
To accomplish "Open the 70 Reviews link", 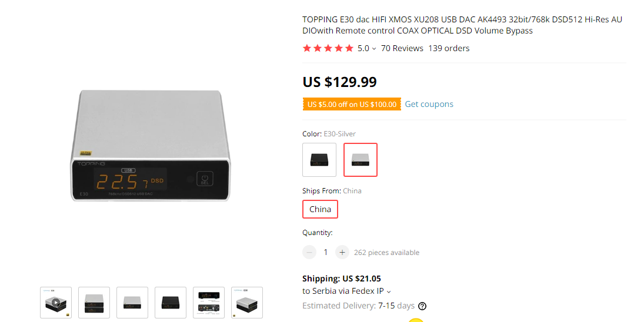I will (402, 48).
